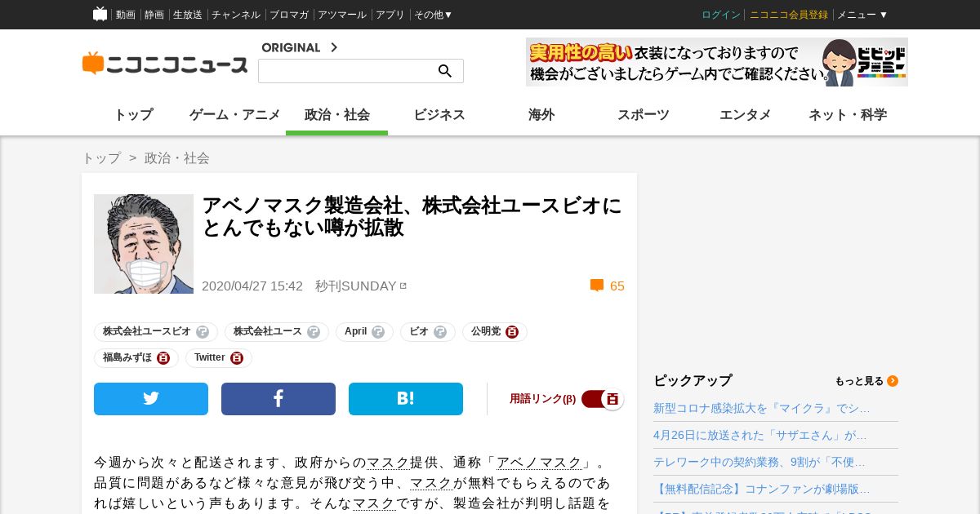
Task: Open the 福島みずほ tag
Action: 127,358
